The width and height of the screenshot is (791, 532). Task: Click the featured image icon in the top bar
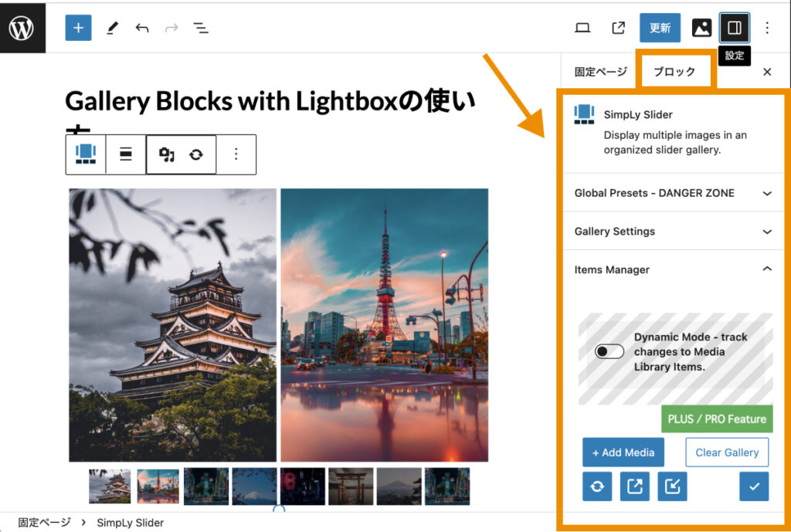tap(701, 27)
